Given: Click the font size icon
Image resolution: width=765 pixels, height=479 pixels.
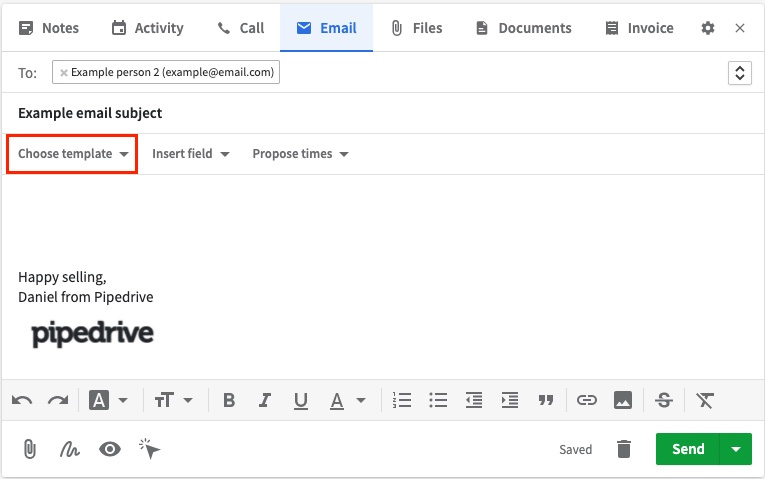Looking at the screenshot, I should click(x=164, y=400).
